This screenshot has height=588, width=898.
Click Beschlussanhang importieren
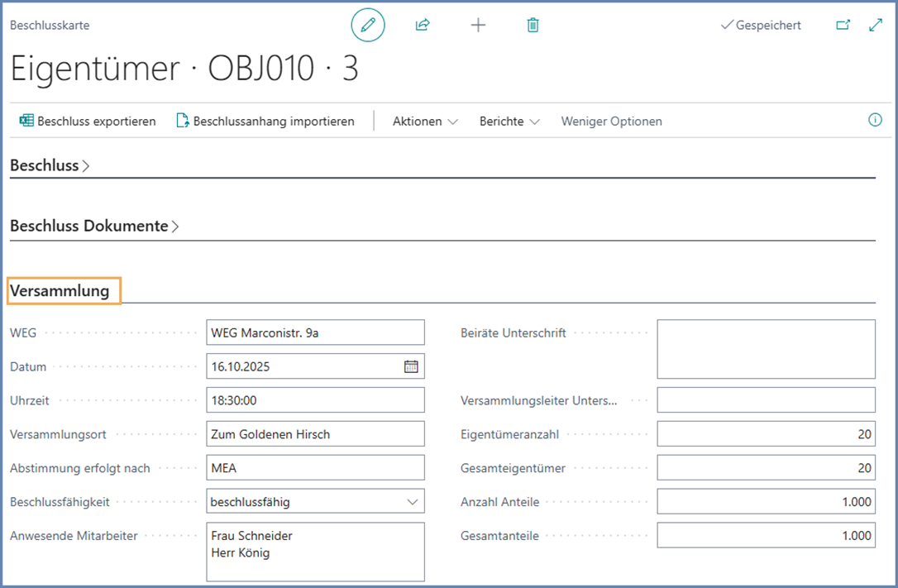265,122
